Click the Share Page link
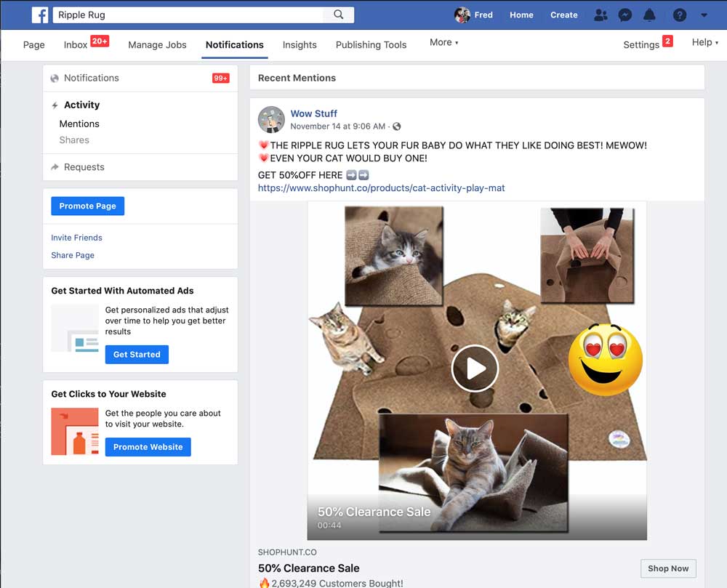The height and width of the screenshot is (588, 727). tap(73, 255)
